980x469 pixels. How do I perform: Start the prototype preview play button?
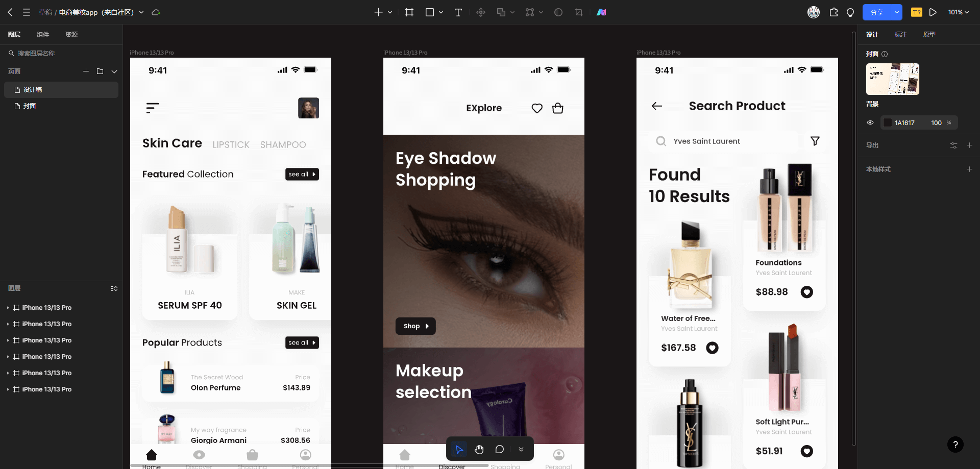click(933, 12)
